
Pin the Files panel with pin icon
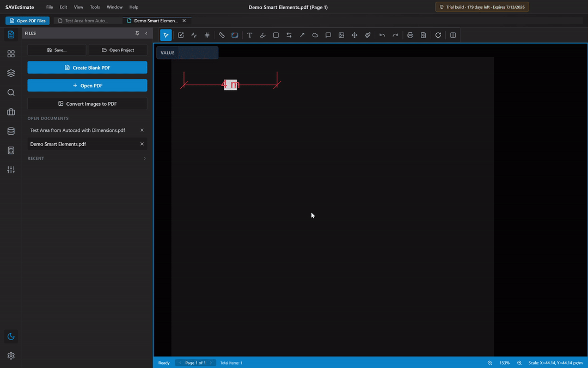(x=137, y=33)
